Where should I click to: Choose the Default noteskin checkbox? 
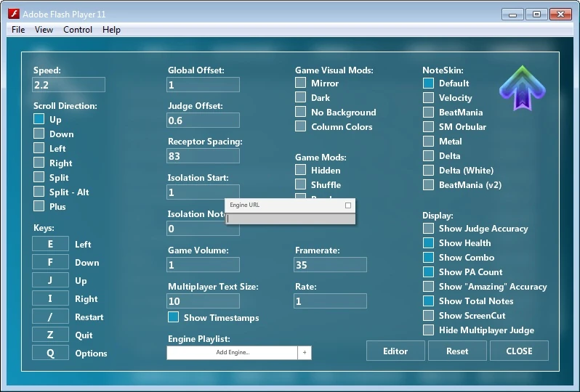428,83
